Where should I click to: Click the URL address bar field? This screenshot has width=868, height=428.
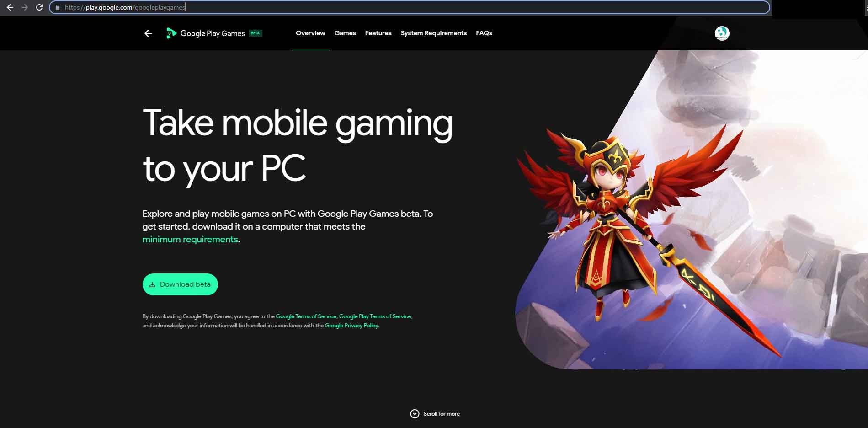[x=410, y=7]
